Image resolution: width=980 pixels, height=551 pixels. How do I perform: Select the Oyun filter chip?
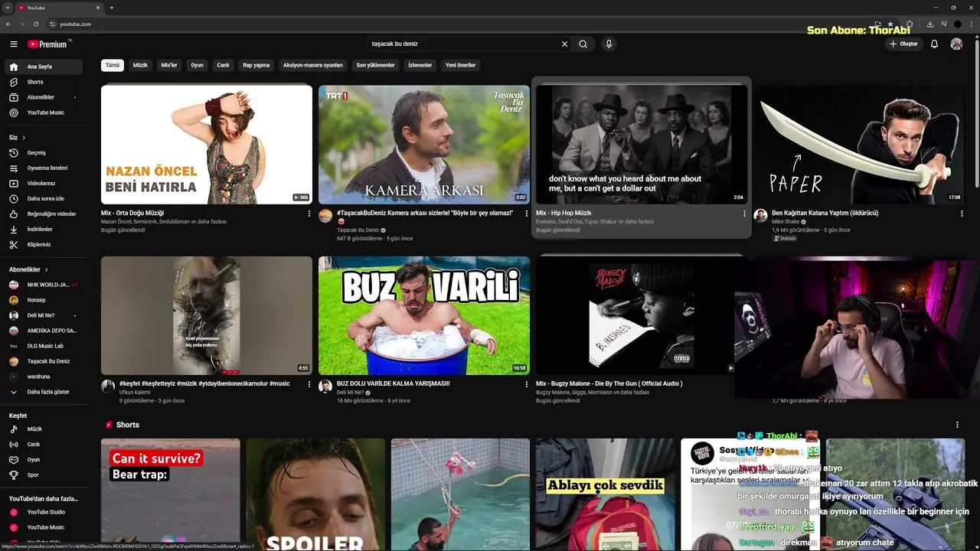pyautogui.click(x=197, y=65)
